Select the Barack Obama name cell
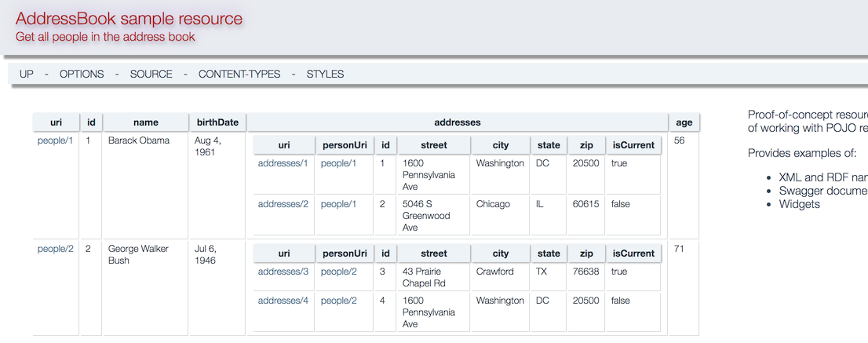The image size is (868, 343). pos(139,140)
